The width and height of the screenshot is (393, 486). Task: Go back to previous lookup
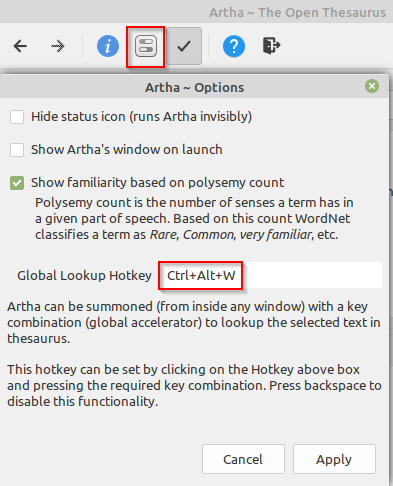click(20, 46)
